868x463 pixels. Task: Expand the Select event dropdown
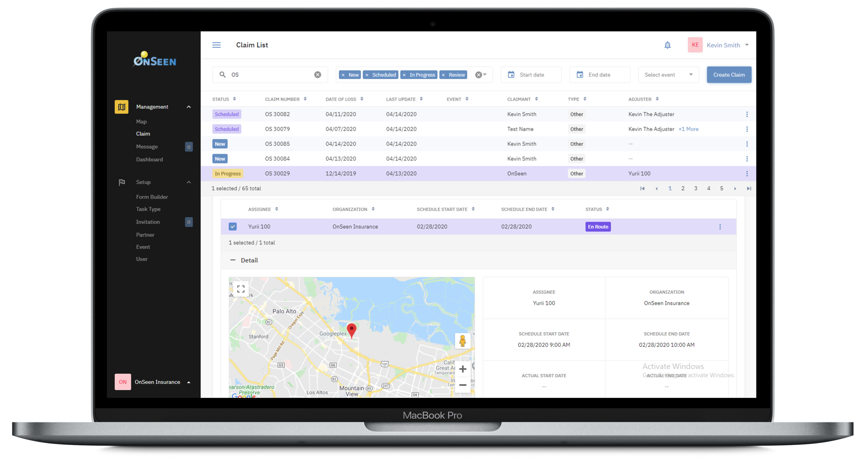pyautogui.click(x=668, y=74)
